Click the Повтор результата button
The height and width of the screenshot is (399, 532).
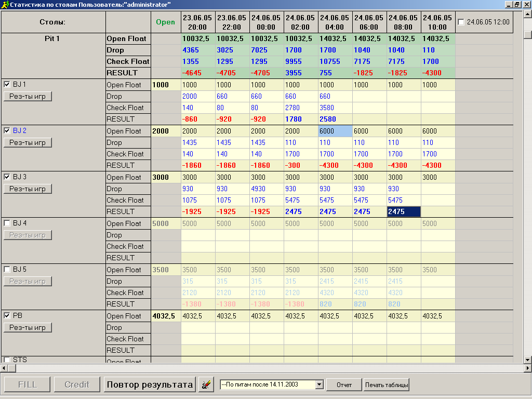tap(150, 384)
